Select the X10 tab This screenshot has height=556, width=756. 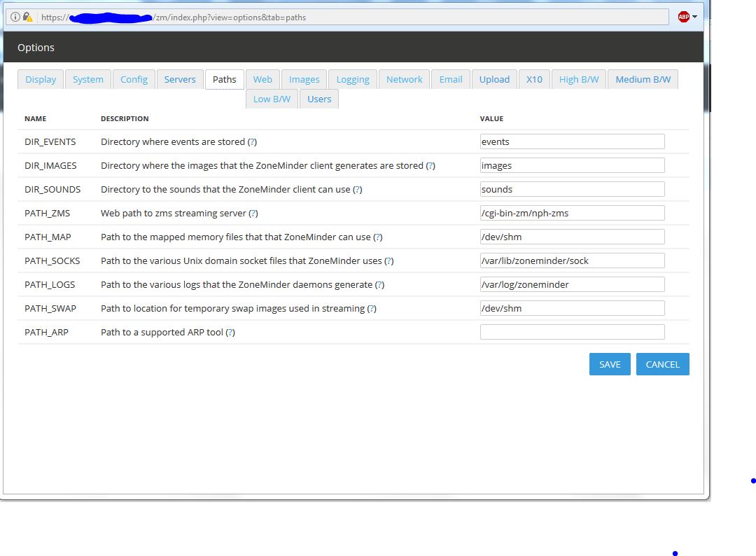534,80
